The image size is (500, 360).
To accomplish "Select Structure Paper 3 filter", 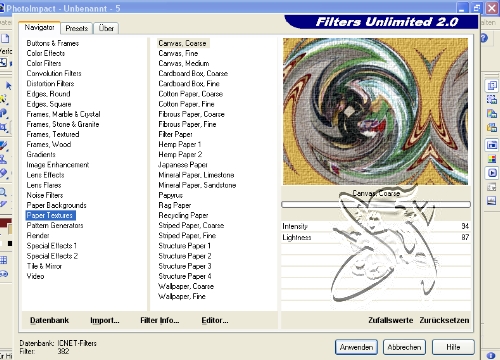I will [185, 266].
